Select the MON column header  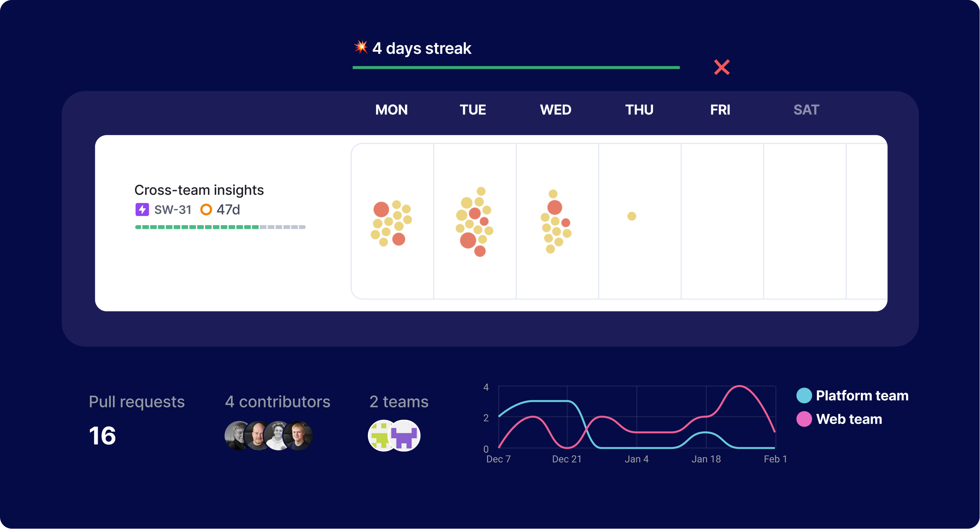(x=391, y=110)
